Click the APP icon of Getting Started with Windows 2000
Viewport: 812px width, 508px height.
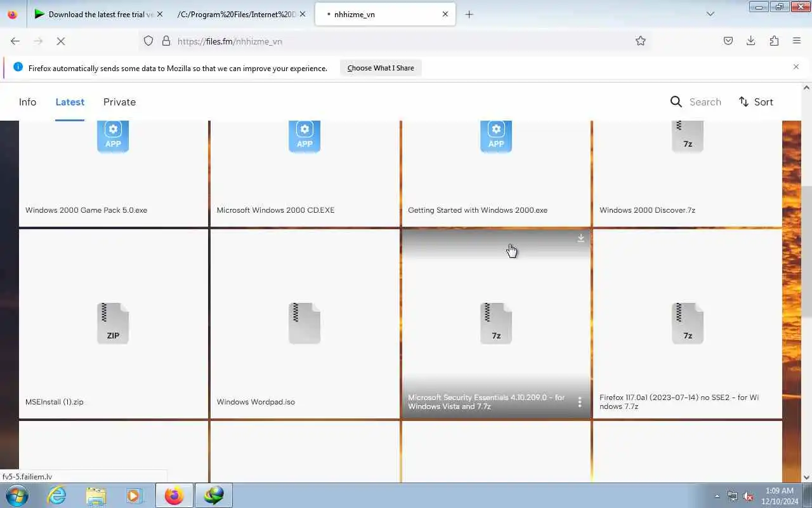pyautogui.click(x=496, y=137)
